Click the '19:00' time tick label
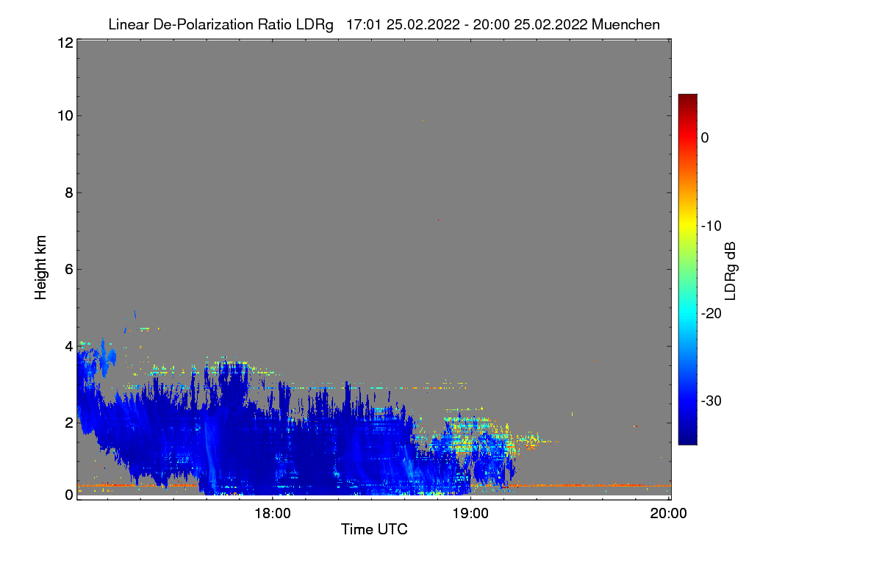 [470, 513]
